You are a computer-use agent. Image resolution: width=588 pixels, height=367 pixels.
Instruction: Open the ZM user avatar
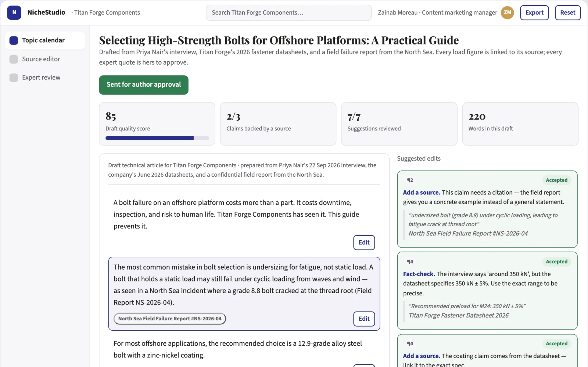(507, 12)
